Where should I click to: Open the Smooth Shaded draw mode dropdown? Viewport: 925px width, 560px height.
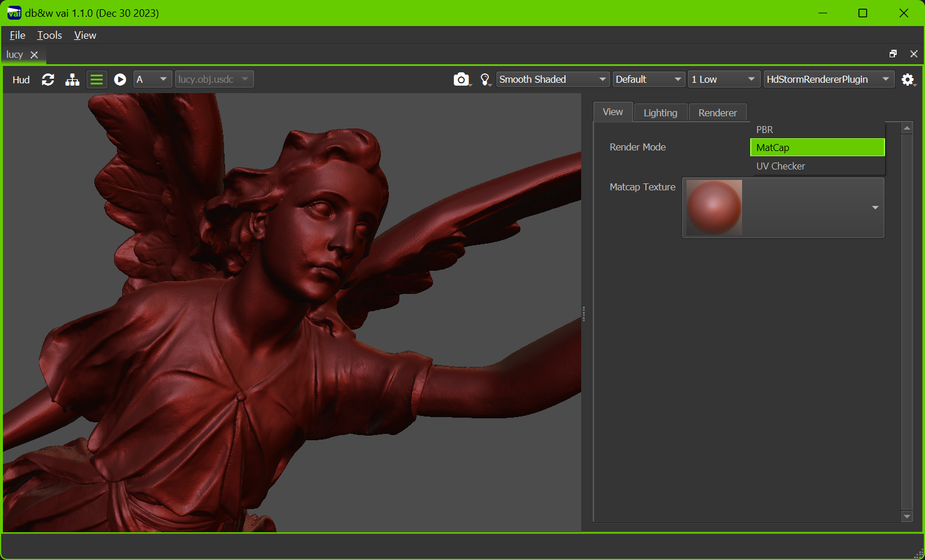tap(553, 79)
